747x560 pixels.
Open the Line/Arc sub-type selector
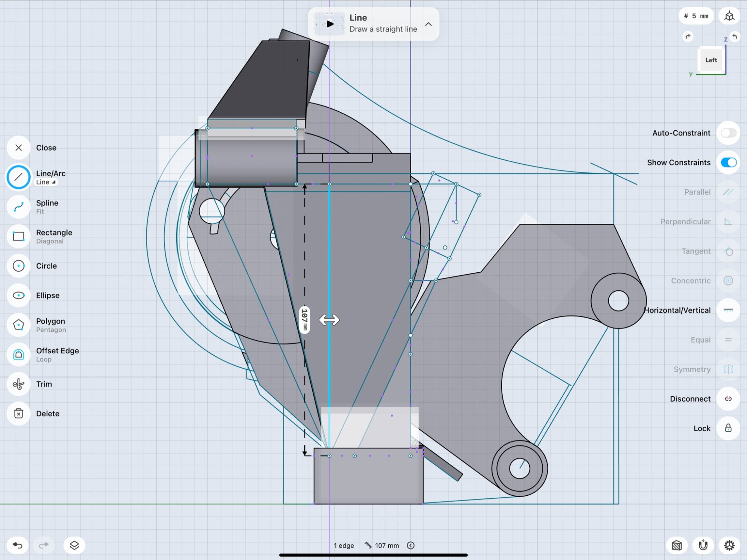coord(46,182)
